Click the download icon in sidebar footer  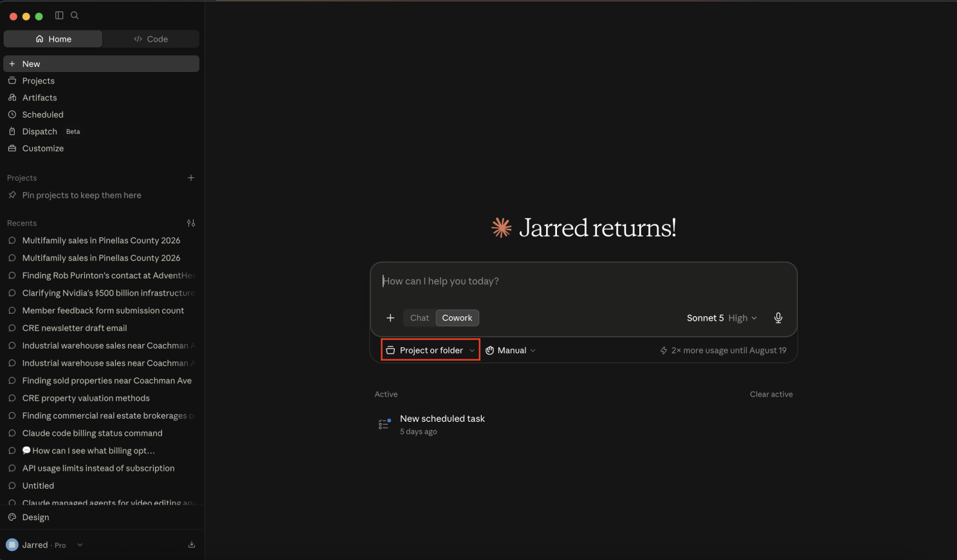point(192,545)
